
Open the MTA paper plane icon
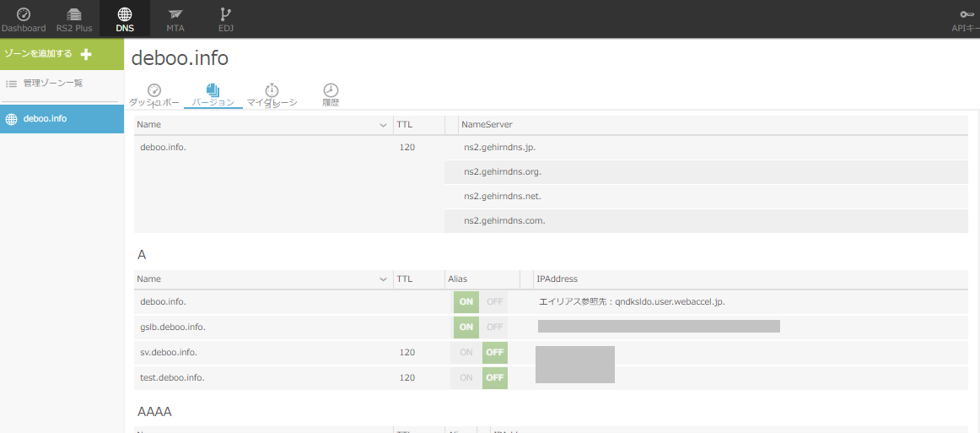point(175,14)
